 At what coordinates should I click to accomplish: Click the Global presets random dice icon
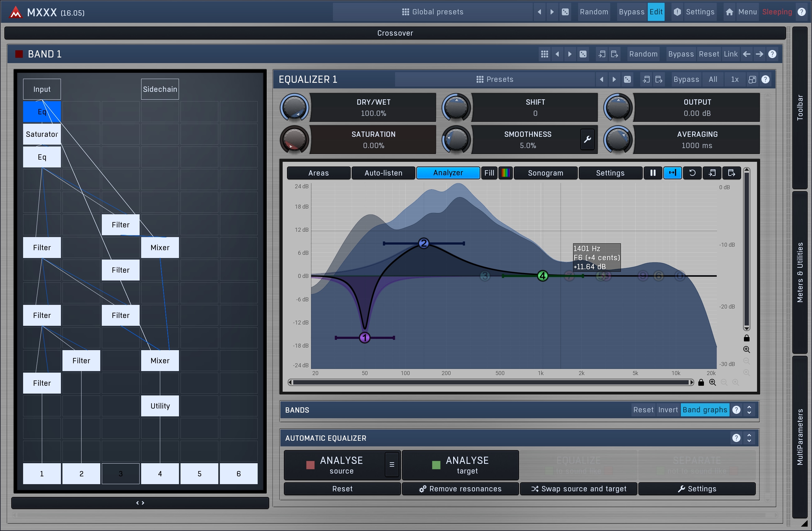click(565, 12)
